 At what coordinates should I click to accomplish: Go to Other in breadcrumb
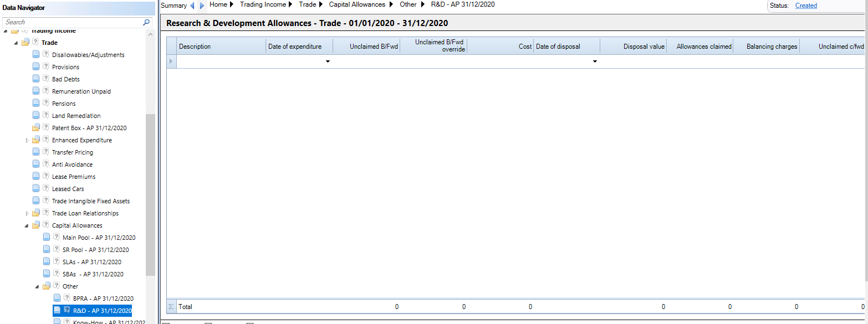click(408, 4)
